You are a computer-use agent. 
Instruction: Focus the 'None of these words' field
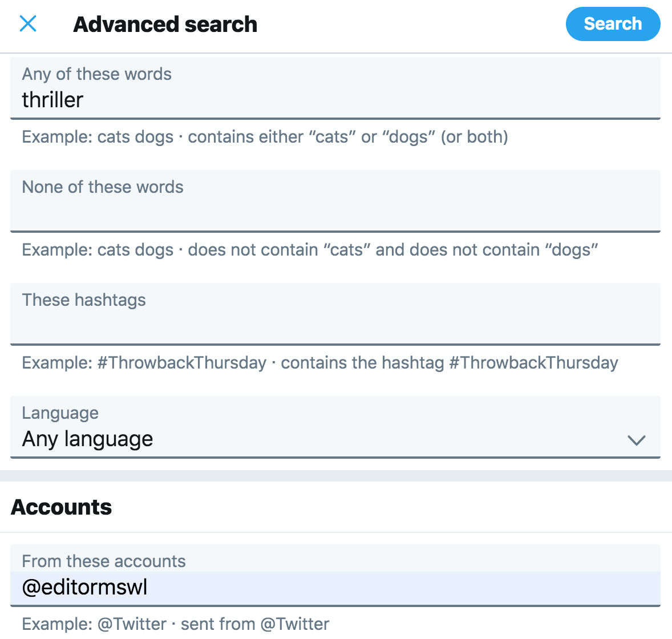[335, 201]
